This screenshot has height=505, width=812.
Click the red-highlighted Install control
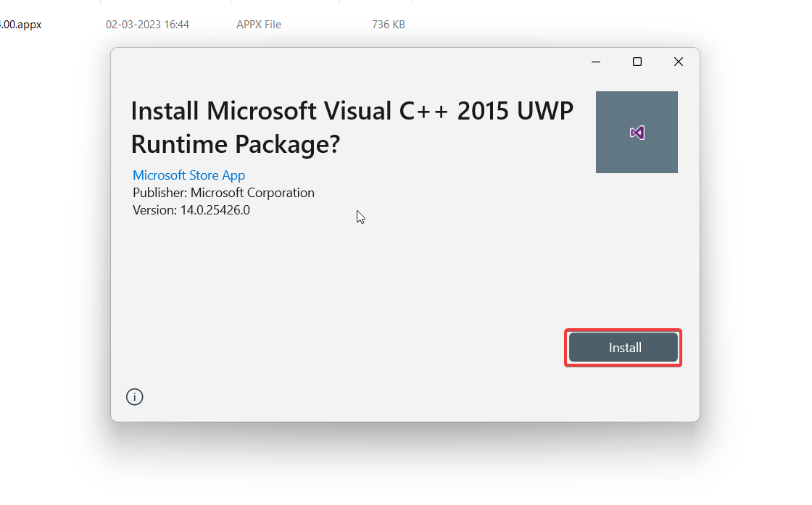623,347
